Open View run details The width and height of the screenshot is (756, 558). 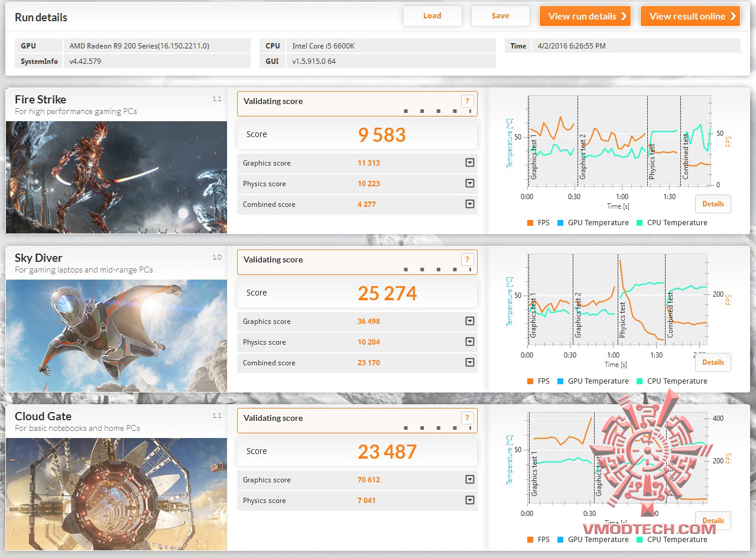[x=585, y=16]
